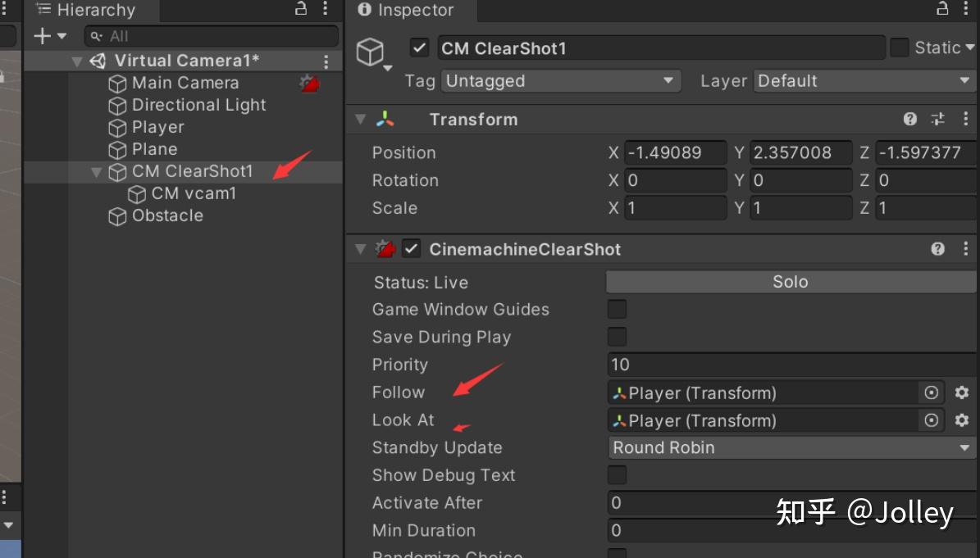980x558 pixels.
Task: Click the Solo button
Action: [790, 281]
